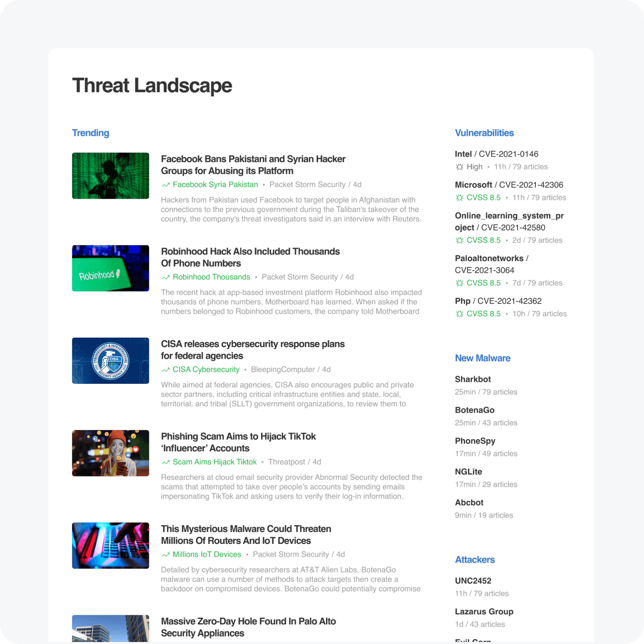
Task: Select the Robinhood Thousands tag
Action: point(211,277)
